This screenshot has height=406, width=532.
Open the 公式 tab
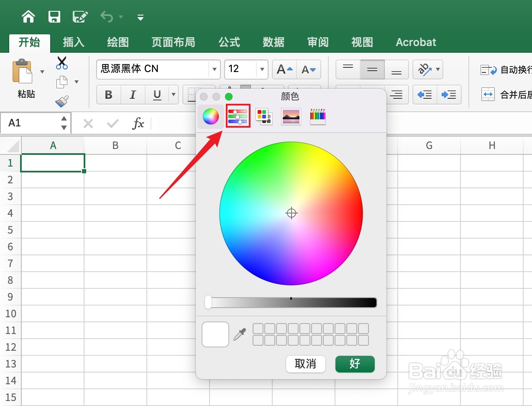coord(229,42)
